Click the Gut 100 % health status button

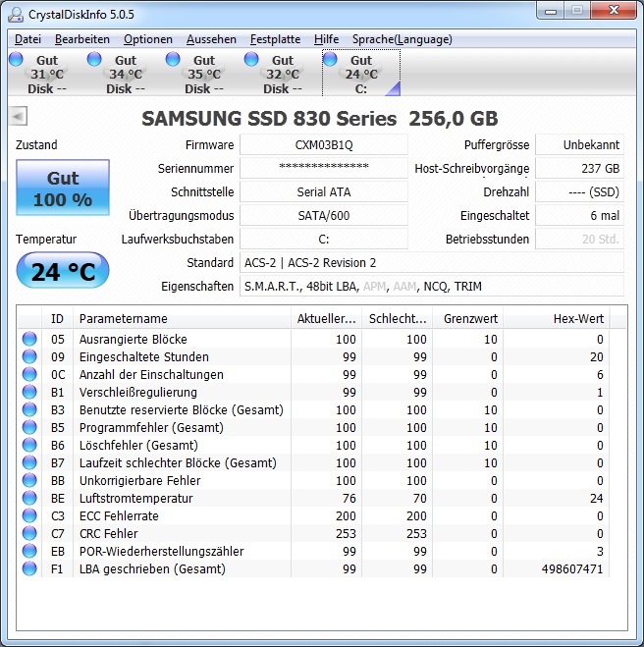[x=63, y=188]
